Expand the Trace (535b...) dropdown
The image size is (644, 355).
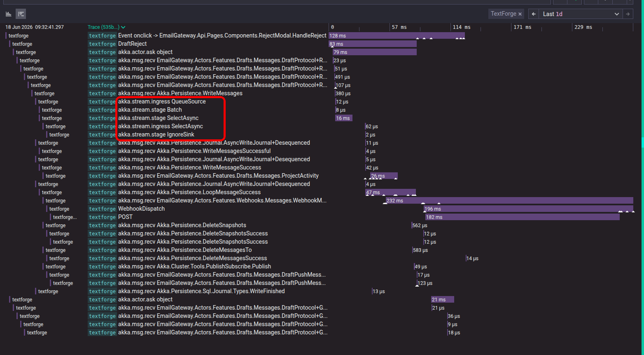(x=106, y=27)
